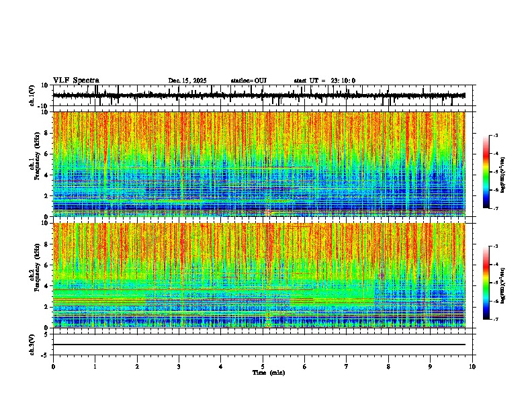The width and height of the screenshot is (532, 411).
Task: Click the 'ch.1(V)' axis label
Action: click(x=32, y=95)
